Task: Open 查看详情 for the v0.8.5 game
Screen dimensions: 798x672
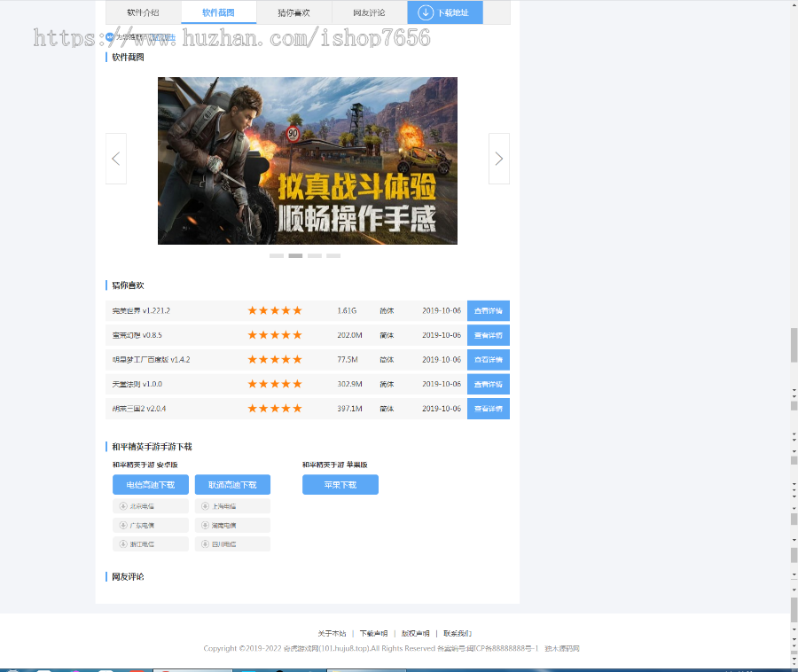Action: pos(489,335)
